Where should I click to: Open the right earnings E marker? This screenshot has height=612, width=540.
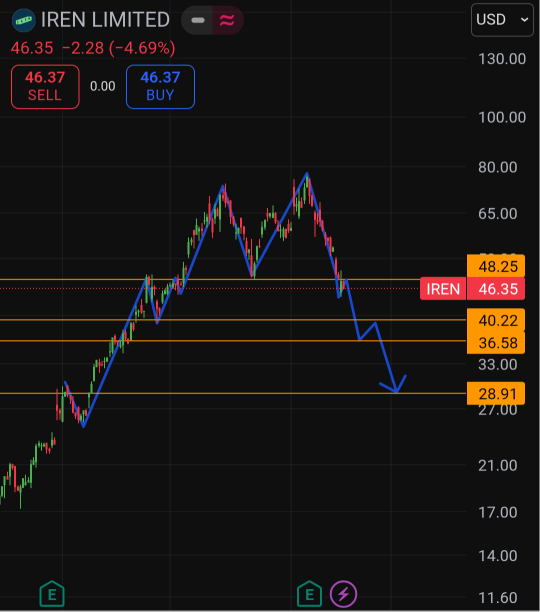(309, 594)
